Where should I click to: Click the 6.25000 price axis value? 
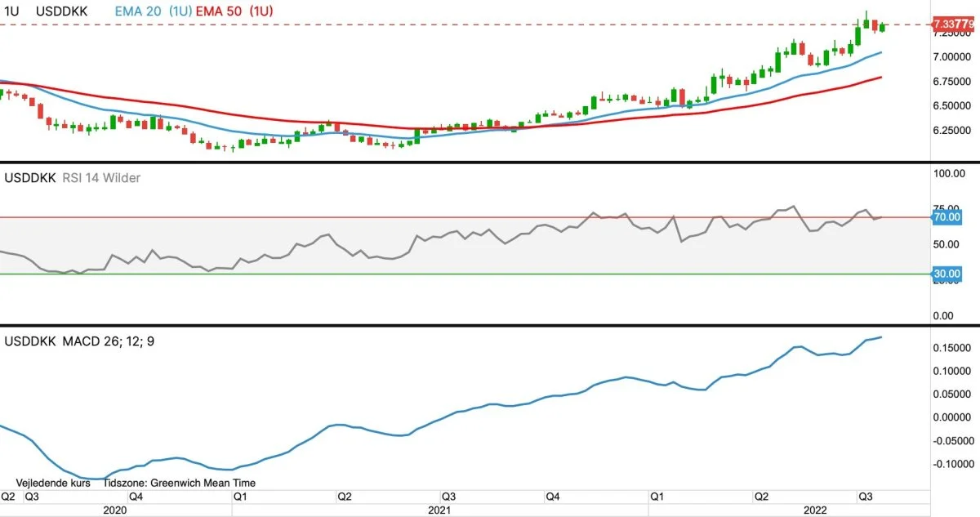[955, 131]
